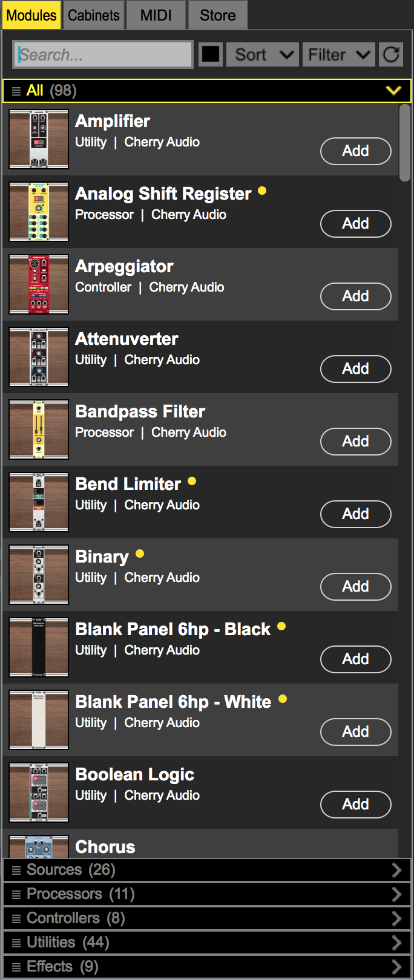The width and height of the screenshot is (414, 980).
Task: Click the grip icon beside All category
Action: [16, 91]
